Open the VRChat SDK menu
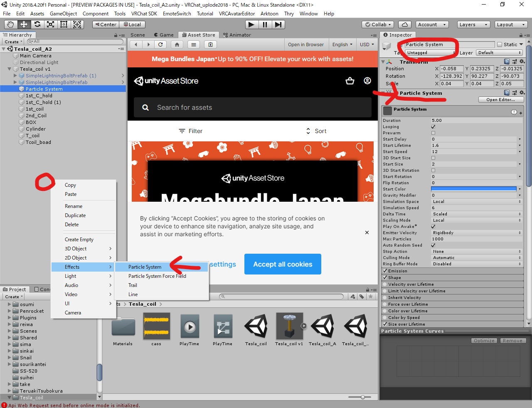532x408 pixels. (x=144, y=14)
